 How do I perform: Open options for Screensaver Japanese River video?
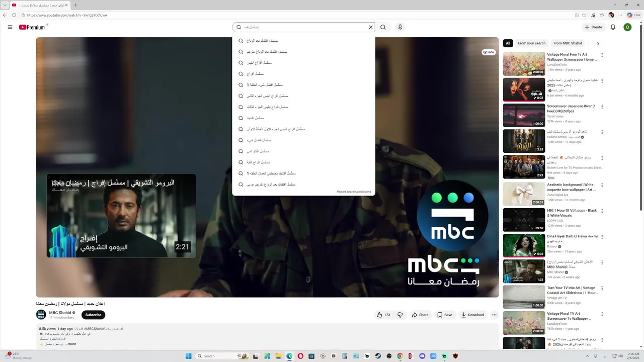[602, 107]
